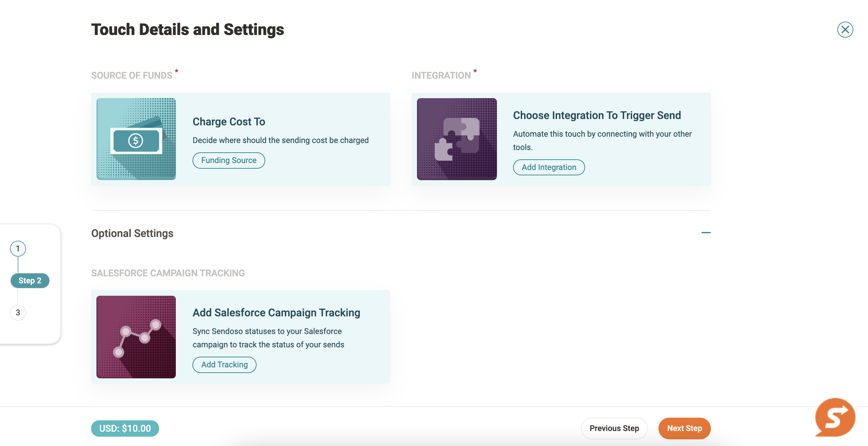Click the puzzle pieces integration thumbnail

tap(457, 139)
